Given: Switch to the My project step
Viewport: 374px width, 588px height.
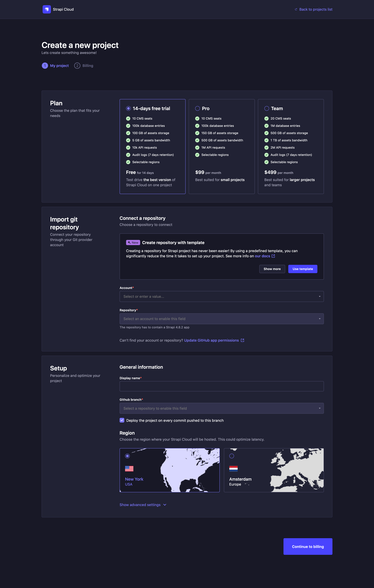Looking at the screenshot, I should click(59, 66).
